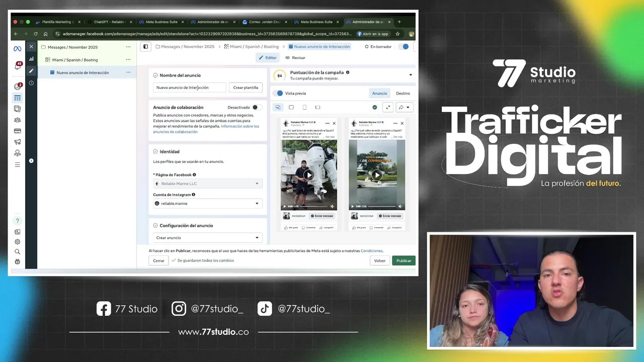
Task: Open Ads Manager table grid icon in sidebar
Action: [18, 98]
